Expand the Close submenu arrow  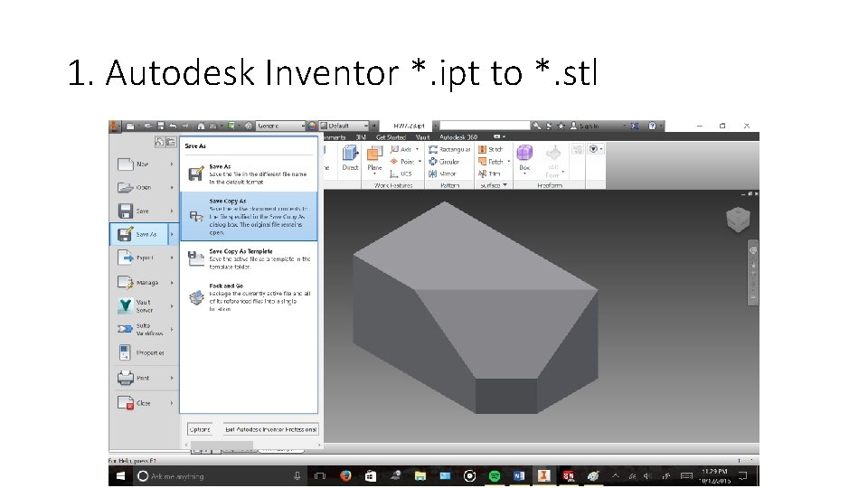click(172, 403)
